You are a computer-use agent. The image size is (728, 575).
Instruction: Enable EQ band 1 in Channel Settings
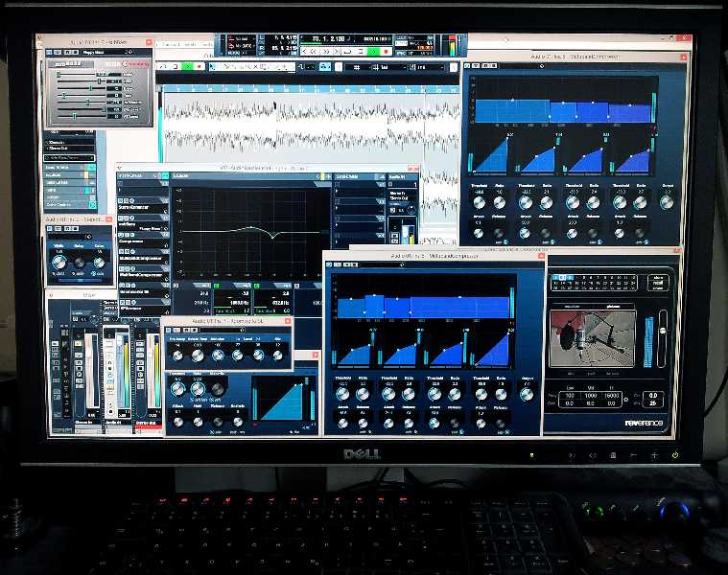point(176,287)
